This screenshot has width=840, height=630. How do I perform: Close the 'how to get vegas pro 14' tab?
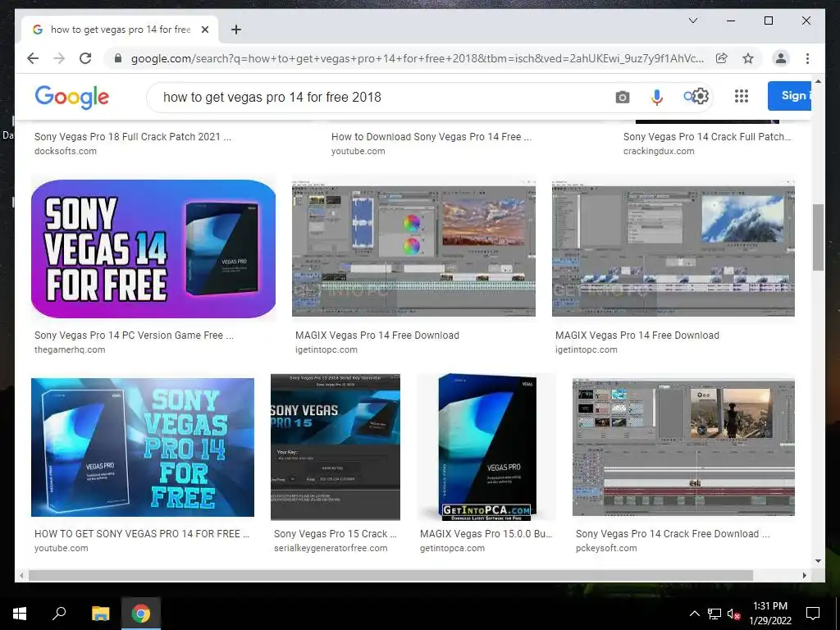204,30
